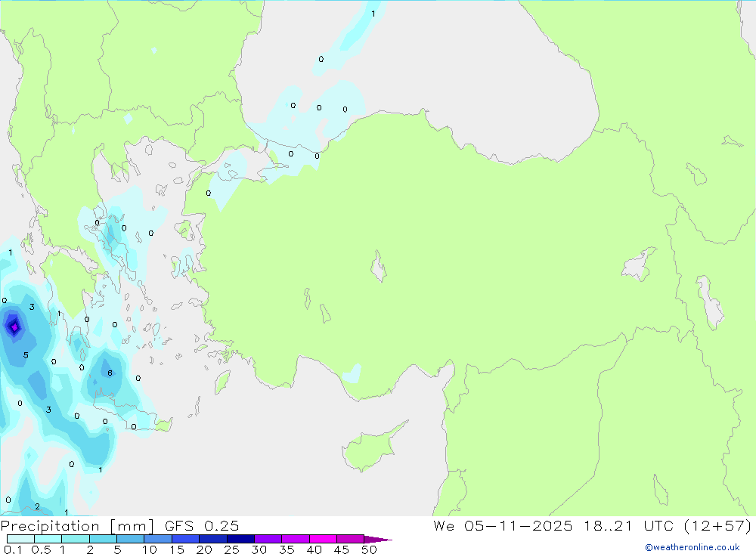This screenshot has width=756, height=554.
Task: Click the '50' legend scale label
Action: click(x=369, y=549)
